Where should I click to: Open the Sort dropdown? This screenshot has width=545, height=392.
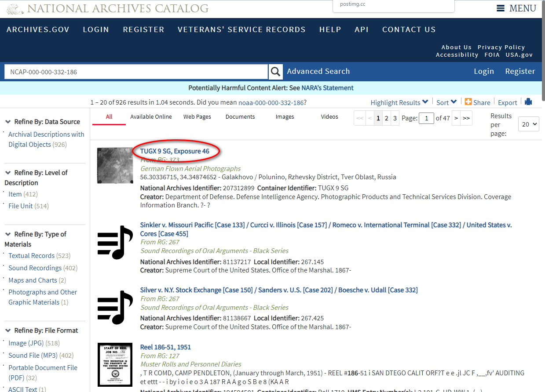pos(446,102)
